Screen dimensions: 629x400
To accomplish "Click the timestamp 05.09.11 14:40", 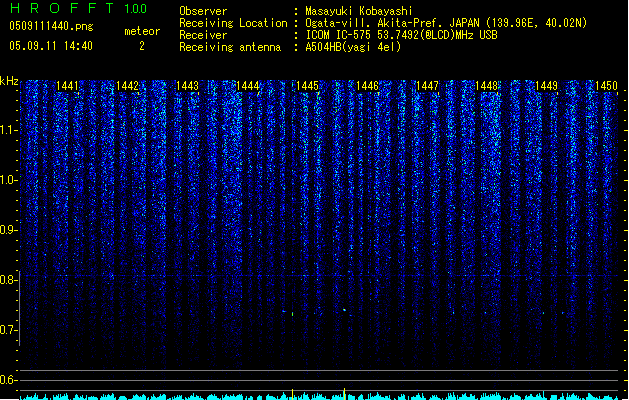I will (51, 46).
